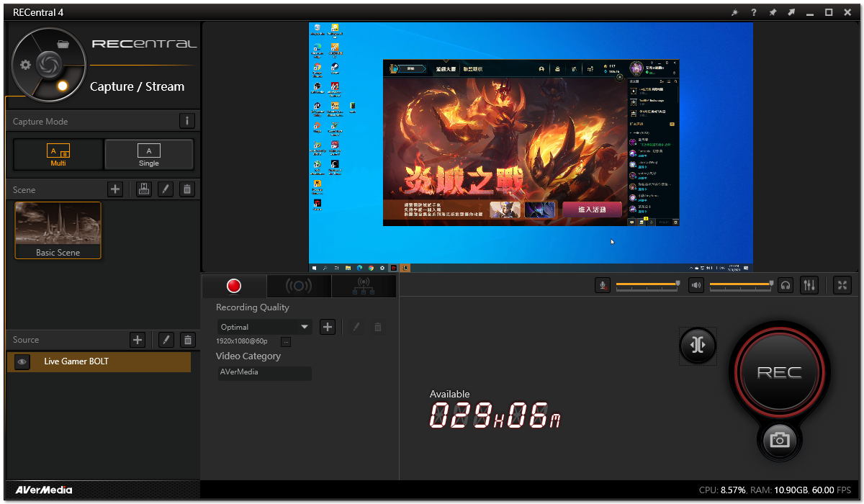The width and height of the screenshot is (864, 504).
Task: Edit the selected source
Action: coord(166,340)
